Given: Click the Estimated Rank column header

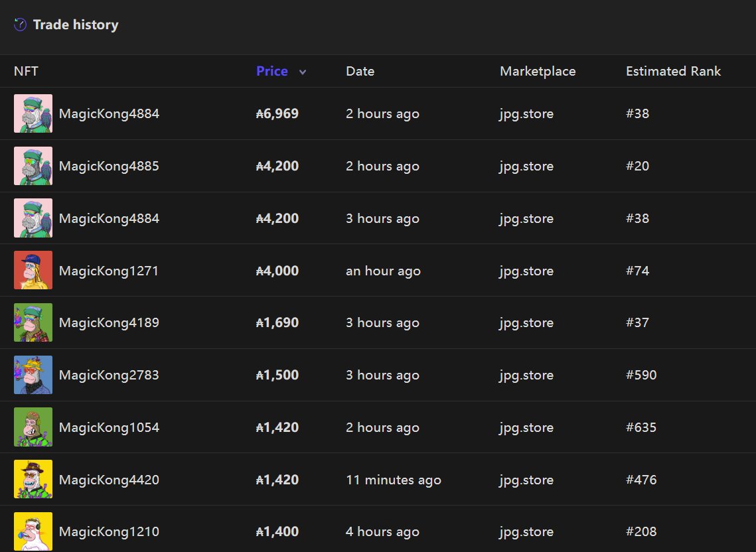Looking at the screenshot, I should click(x=673, y=72).
